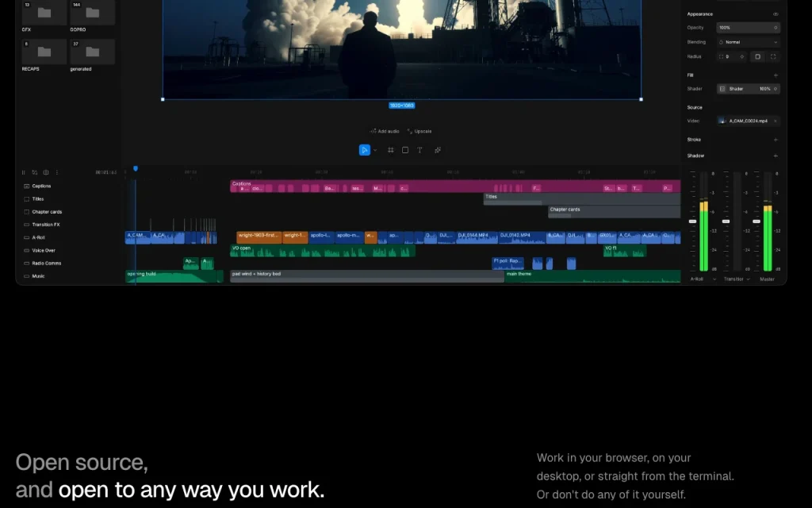This screenshot has width=812, height=508.
Task: Toggle the Radio Comms track icon
Action: [x=26, y=264]
